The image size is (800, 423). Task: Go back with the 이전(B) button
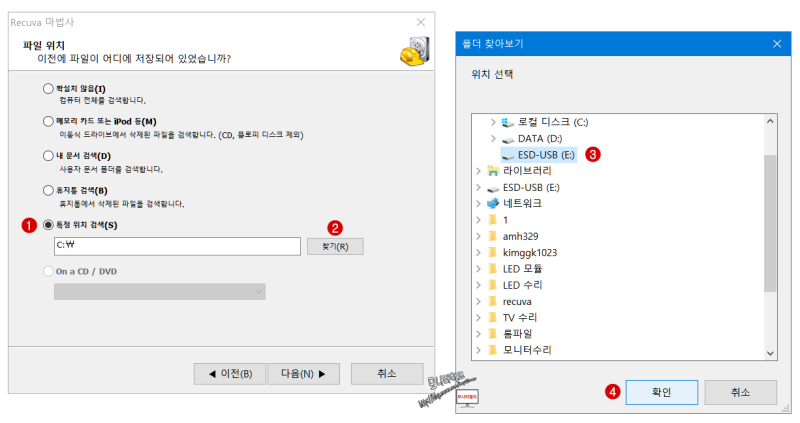230,374
